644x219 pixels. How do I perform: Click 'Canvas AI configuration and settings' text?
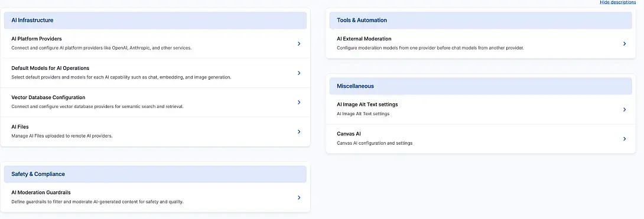pyautogui.click(x=375, y=143)
